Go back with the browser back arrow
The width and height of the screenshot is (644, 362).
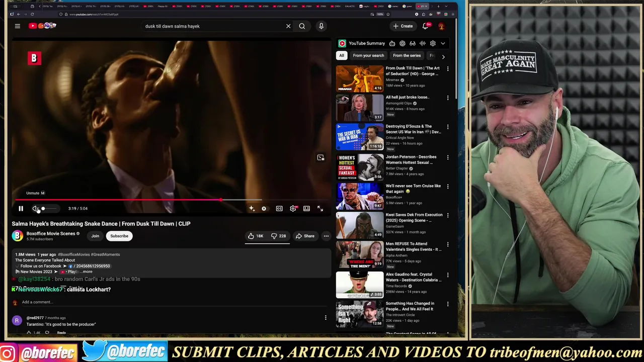click(19, 14)
